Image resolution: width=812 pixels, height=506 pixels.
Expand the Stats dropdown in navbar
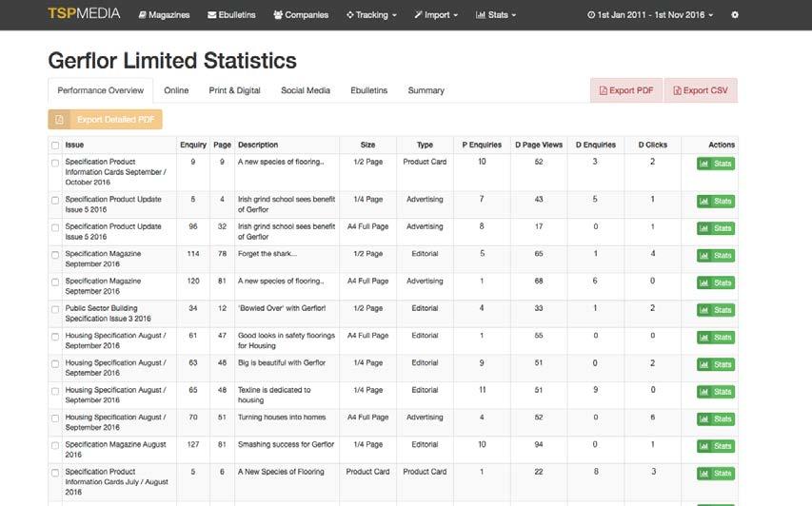click(496, 15)
